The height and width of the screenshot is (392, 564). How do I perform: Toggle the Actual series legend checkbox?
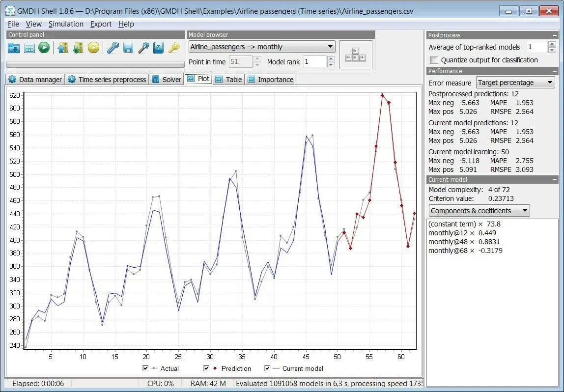point(145,368)
